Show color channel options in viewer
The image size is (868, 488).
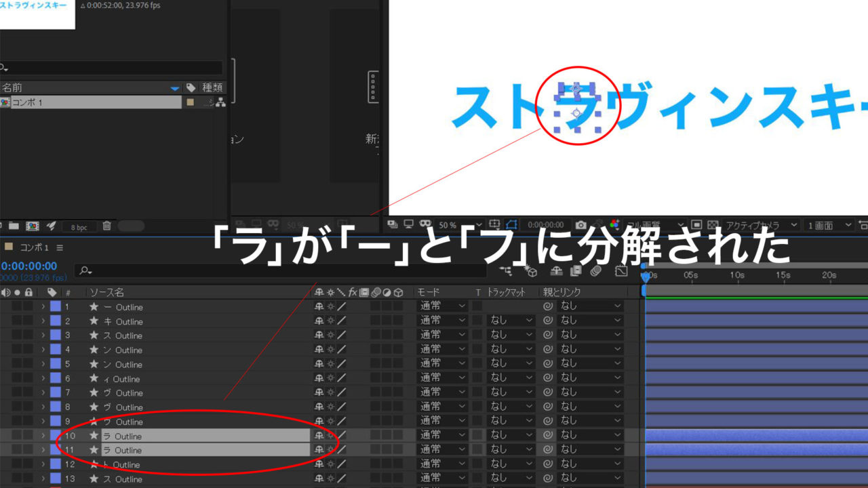pyautogui.click(x=614, y=224)
